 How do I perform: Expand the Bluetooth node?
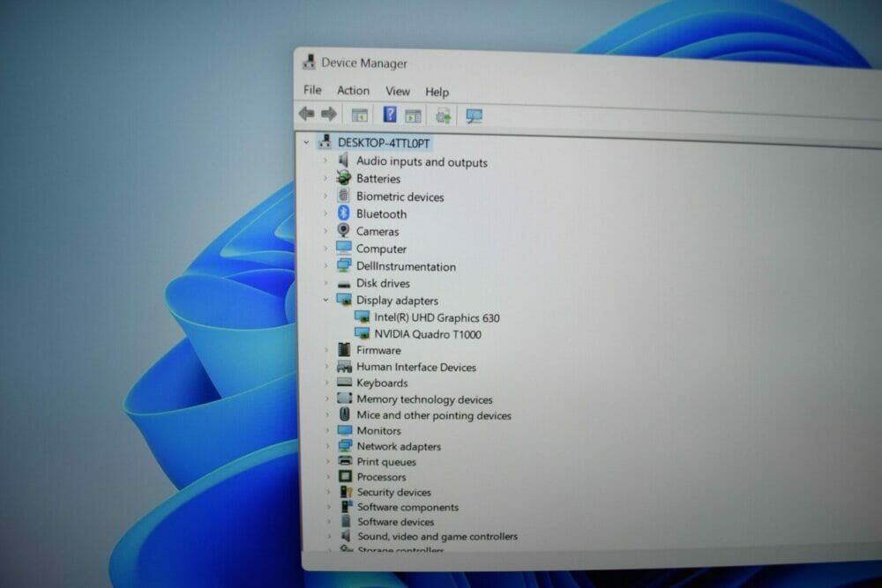(x=325, y=213)
